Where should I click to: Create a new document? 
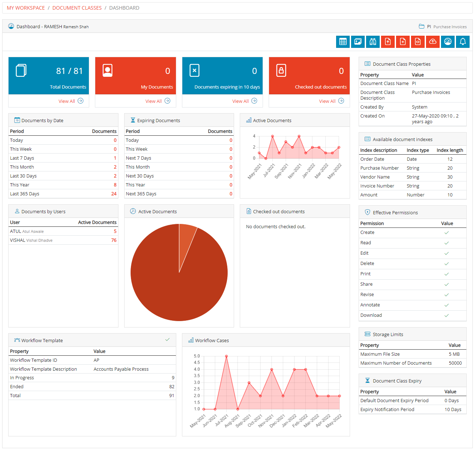[403, 42]
